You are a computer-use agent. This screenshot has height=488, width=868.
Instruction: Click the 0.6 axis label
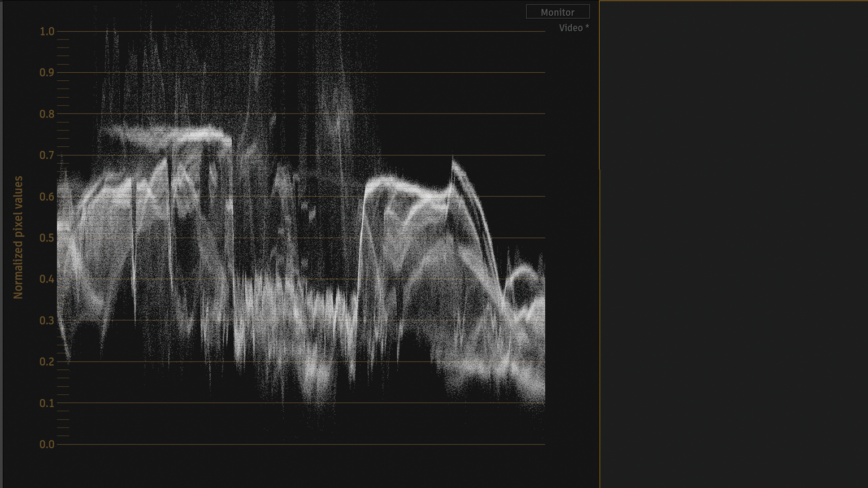[47, 197]
